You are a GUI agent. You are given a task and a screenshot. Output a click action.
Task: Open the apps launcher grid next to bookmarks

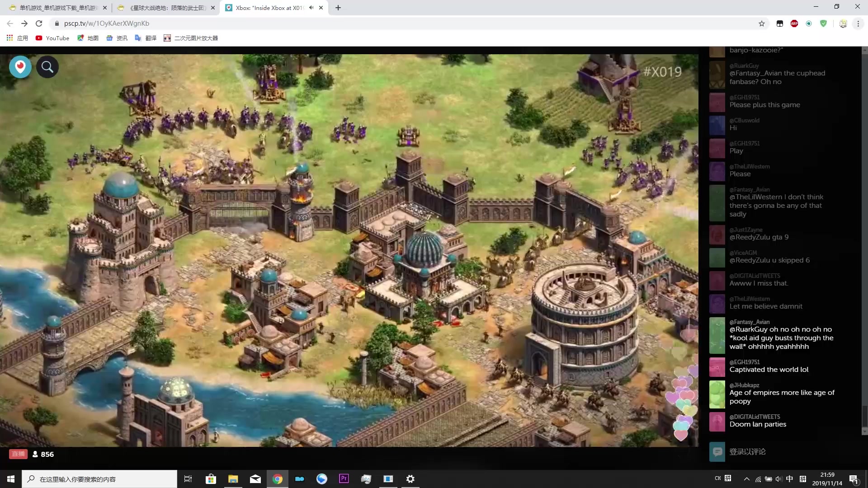9,38
